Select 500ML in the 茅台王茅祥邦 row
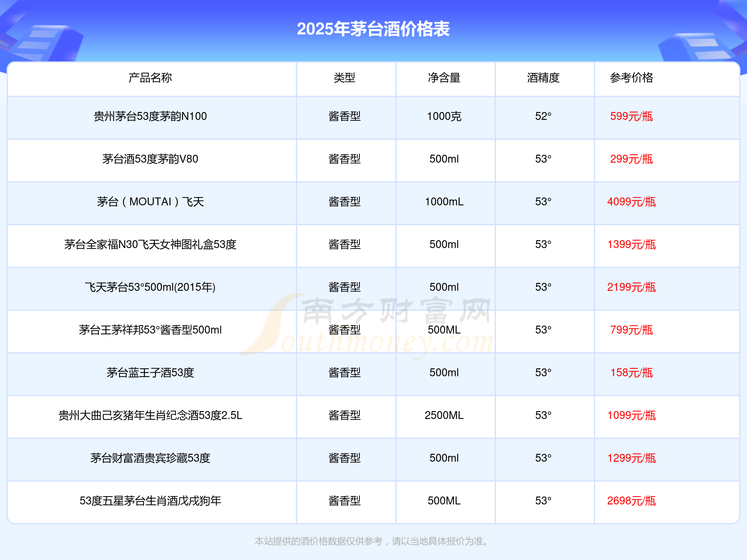 coord(444,330)
